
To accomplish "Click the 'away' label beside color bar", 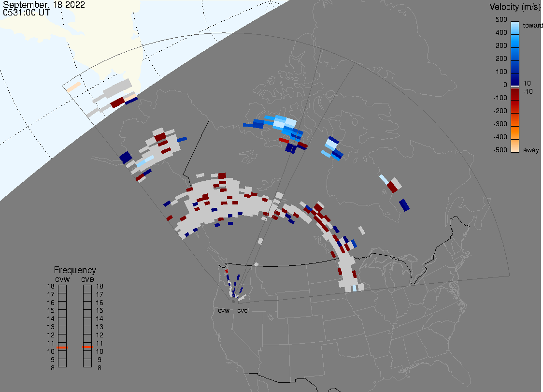I will pyautogui.click(x=531, y=150).
